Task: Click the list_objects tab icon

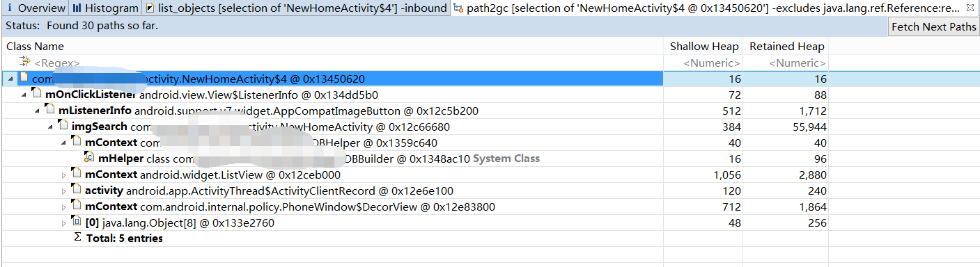Action: (150, 8)
